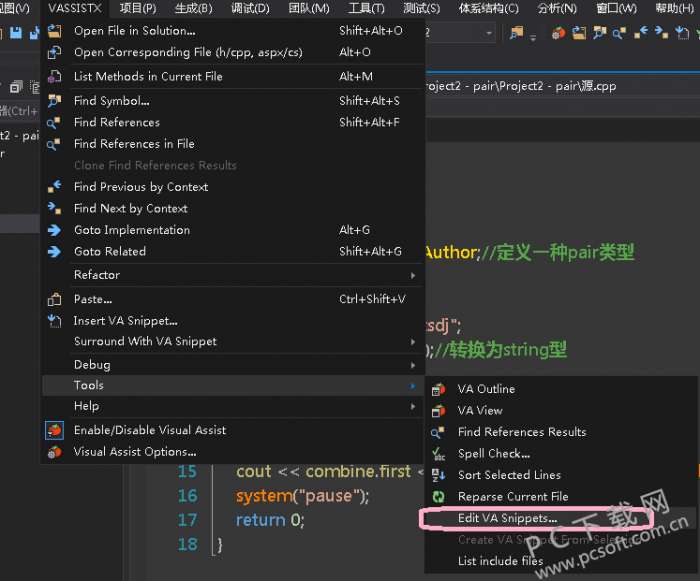Click the save icon in toolbar
Image resolution: width=700 pixels, height=581 pixels.
click(x=16, y=33)
